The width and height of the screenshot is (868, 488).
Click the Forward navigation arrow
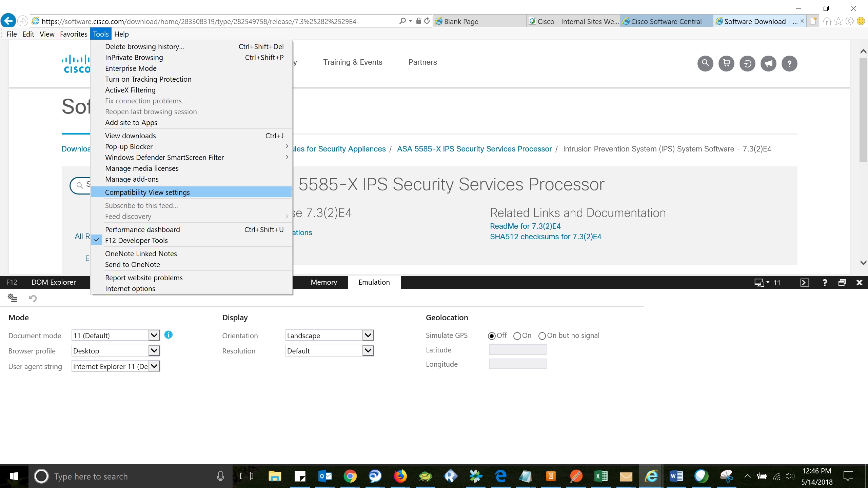tap(23, 21)
